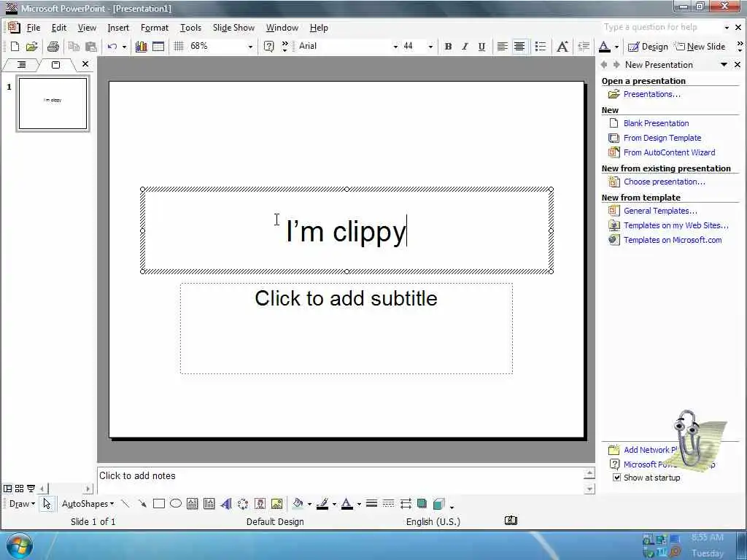Expand font color dropdown arrow in top toolbar
Screen dimensions: 747x560
point(616,47)
